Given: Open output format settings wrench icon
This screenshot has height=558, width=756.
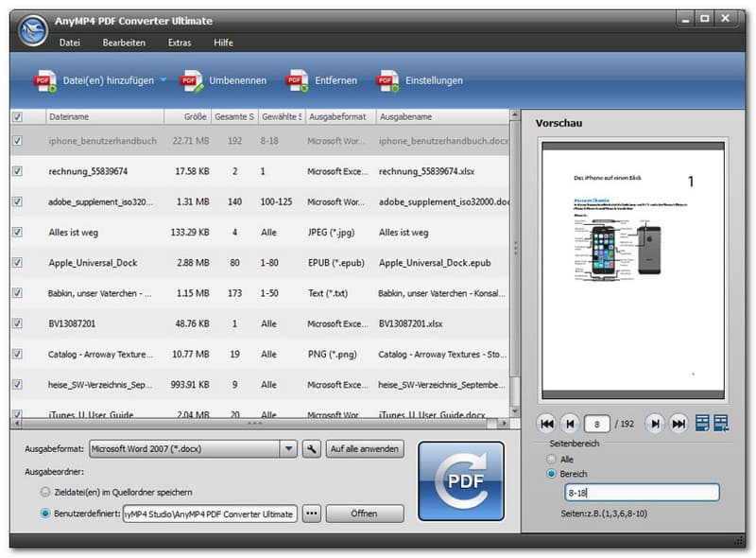Looking at the screenshot, I should (x=312, y=449).
